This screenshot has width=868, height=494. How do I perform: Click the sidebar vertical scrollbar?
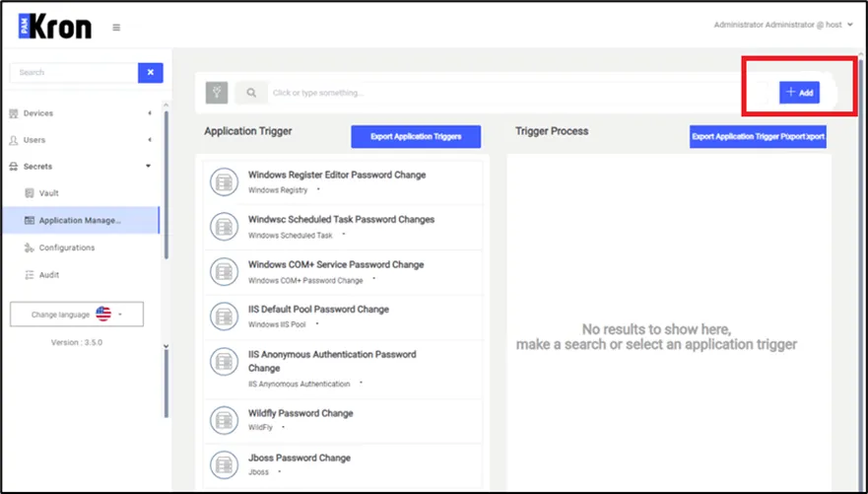pyautogui.click(x=167, y=185)
